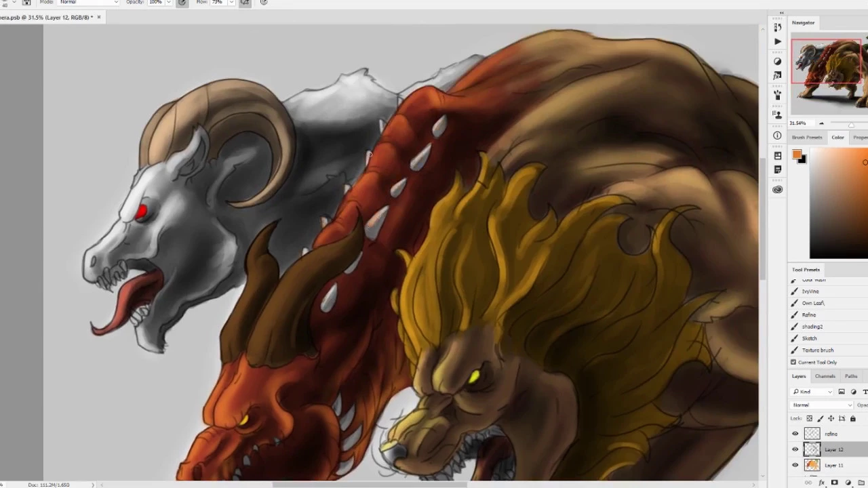Open the layer filter Kind dropdown
Viewport: 868px width, 488px height.
(812, 392)
